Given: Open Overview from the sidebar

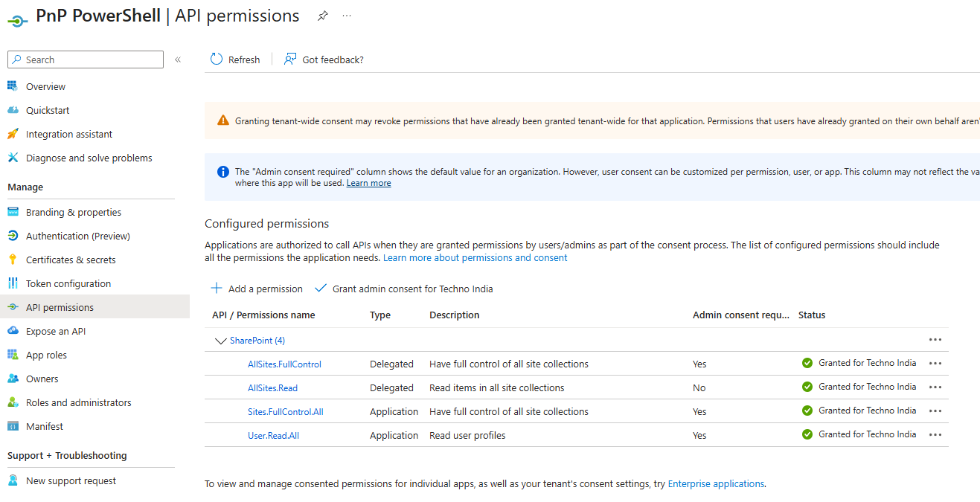Looking at the screenshot, I should click(45, 86).
